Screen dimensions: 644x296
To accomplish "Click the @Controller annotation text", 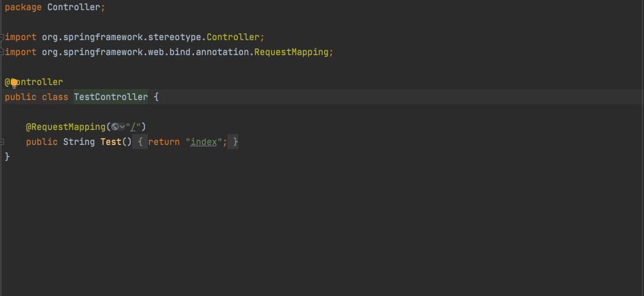I will (33, 82).
